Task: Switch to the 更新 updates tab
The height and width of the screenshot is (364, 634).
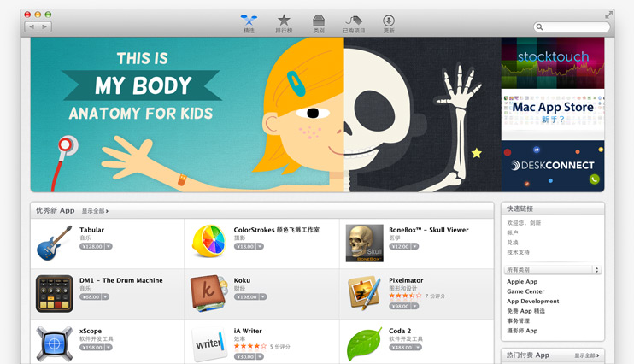Action: [389, 24]
